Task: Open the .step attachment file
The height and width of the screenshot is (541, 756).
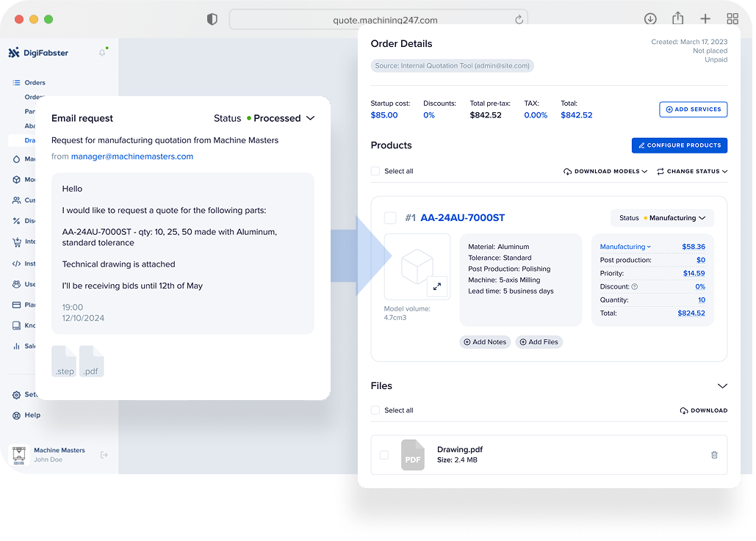Action: click(64, 361)
